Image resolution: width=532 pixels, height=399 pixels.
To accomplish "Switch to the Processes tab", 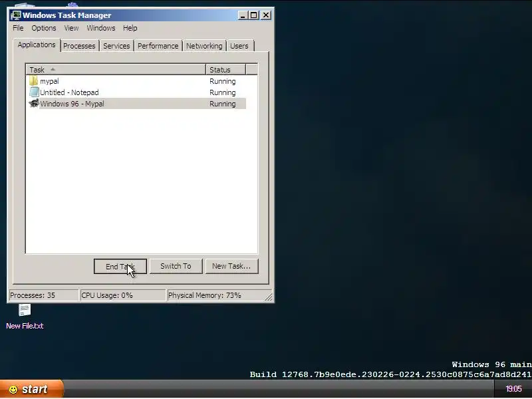I will (79, 46).
